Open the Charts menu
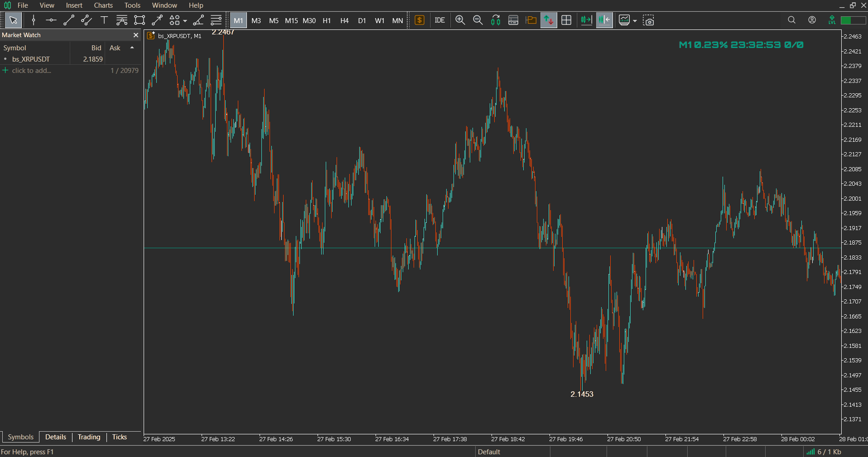Image resolution: width=868 pixels, height=457 pixels. pos(103,5)
